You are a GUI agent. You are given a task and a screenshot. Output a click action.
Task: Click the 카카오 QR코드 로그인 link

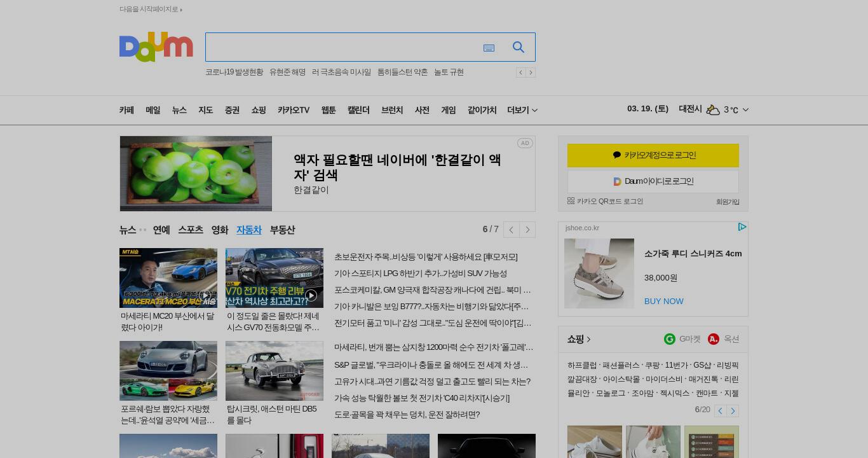[605, 201]
